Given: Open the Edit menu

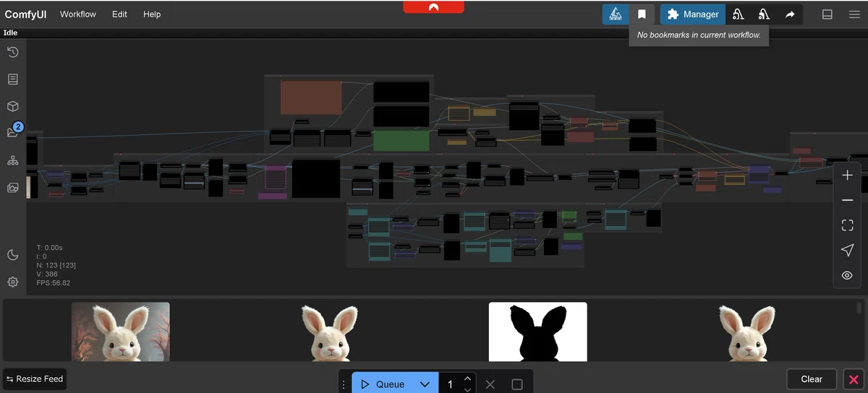Looking at the screenshot, I should 119,14.
